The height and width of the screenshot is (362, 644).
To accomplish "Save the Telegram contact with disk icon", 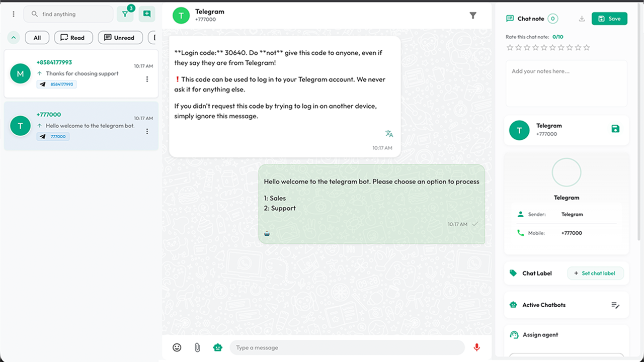I will (x=615, y=129).
